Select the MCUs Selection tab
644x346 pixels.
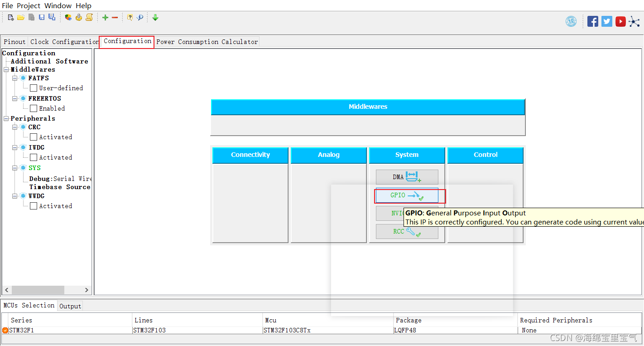click(29, 305)
